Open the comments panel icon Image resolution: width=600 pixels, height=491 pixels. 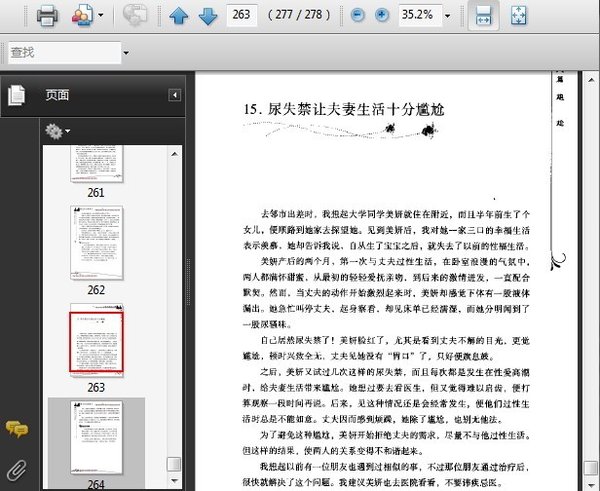(x=16, y=429)
